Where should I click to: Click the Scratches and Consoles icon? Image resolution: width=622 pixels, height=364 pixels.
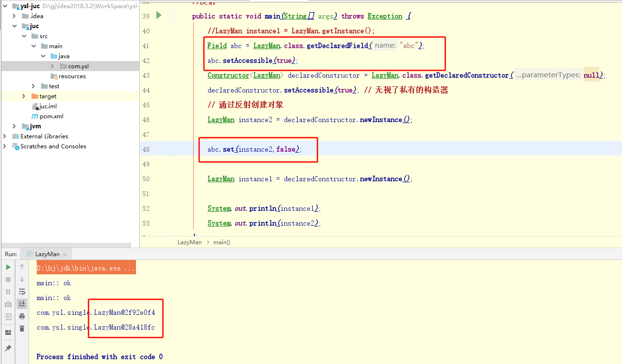[x=16, y=146]
